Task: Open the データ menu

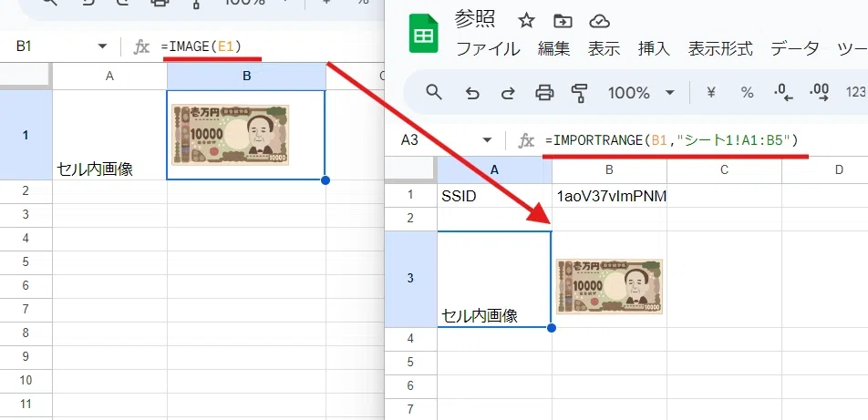Action: click(795, 48)
